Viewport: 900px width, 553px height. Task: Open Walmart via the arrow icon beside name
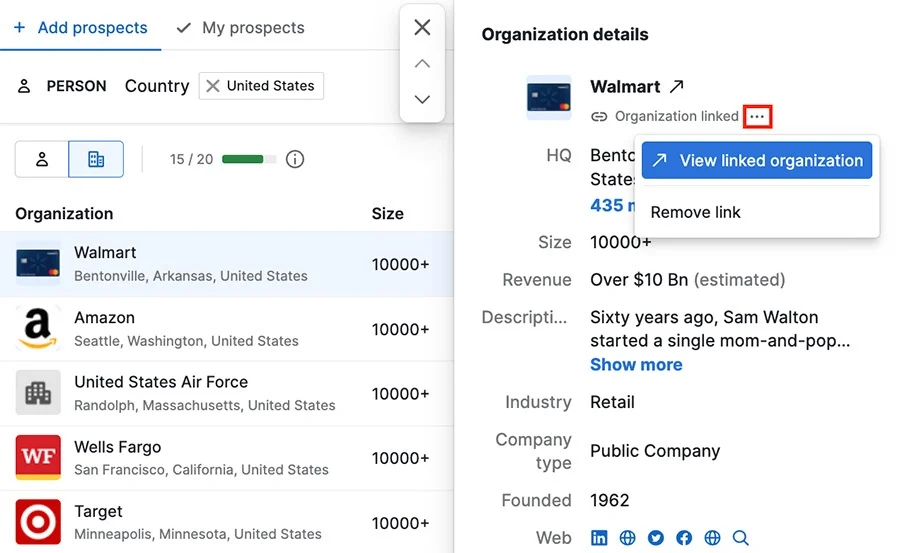[x=677, y=87]
